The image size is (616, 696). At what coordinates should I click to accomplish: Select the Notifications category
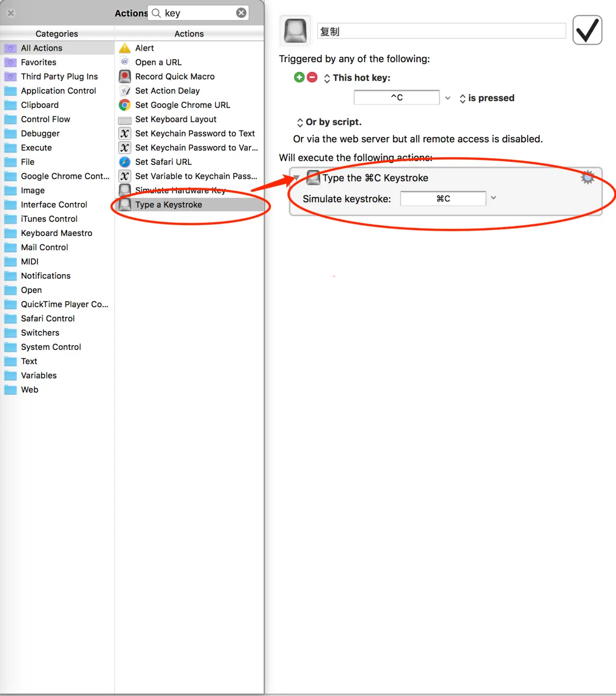coord(58,276)
